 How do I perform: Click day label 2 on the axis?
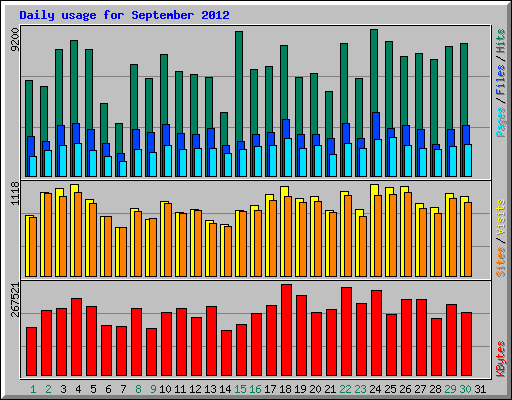[x=48, y=389]
